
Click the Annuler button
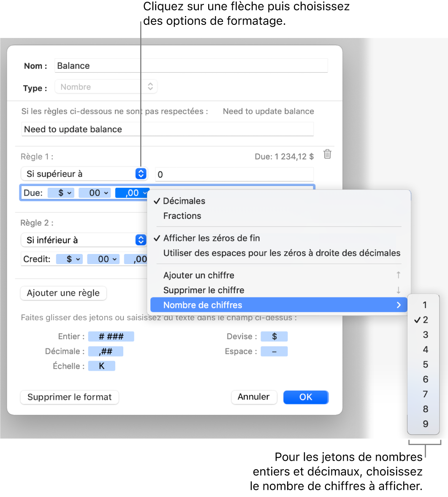pyautogui.click(x=254, y=397)
